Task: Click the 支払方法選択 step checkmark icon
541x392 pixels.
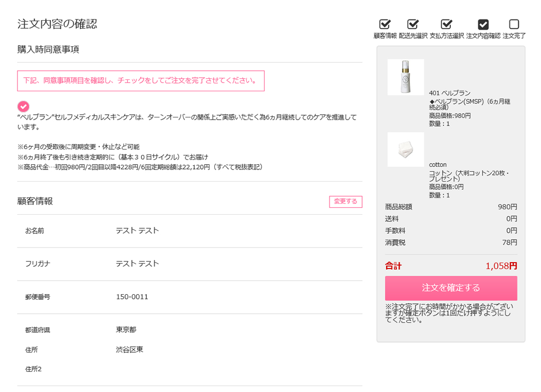Action: click(446, 24)
